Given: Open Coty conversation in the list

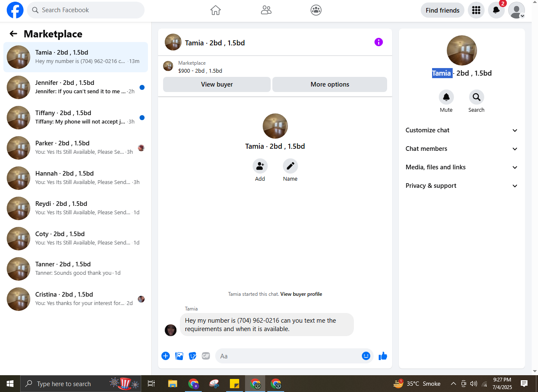Looking at the screenshot, I should (76, 239).
